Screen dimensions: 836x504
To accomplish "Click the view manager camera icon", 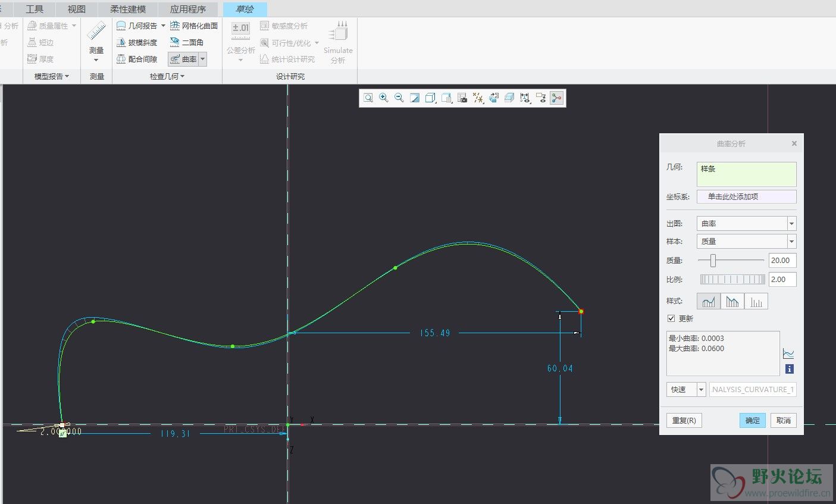I will point(462,98).
